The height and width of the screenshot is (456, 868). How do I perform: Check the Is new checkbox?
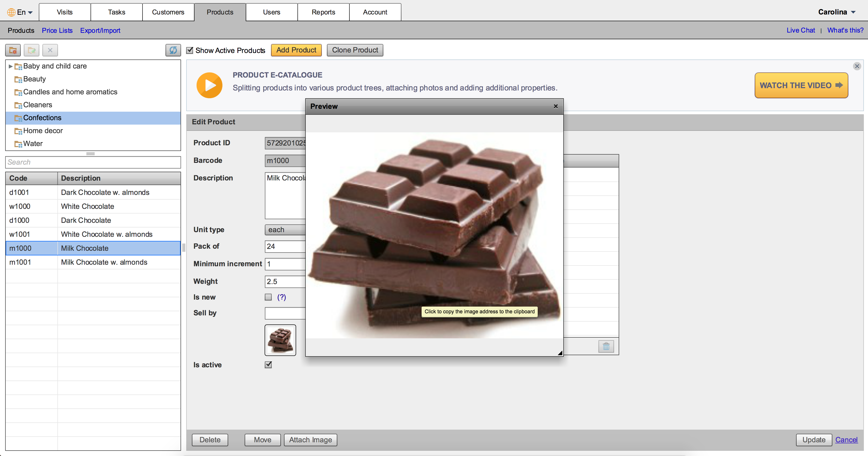[x=268, y=297]
